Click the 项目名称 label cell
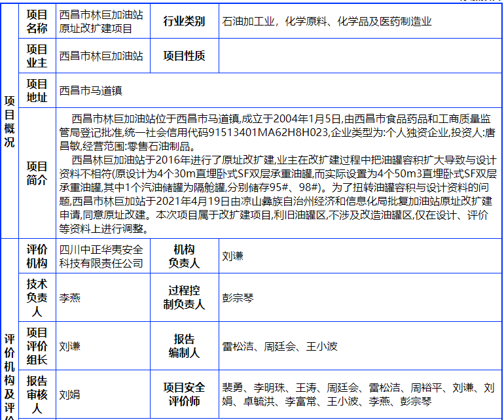Viewport: 504px width, 420px height. point(37,22)
